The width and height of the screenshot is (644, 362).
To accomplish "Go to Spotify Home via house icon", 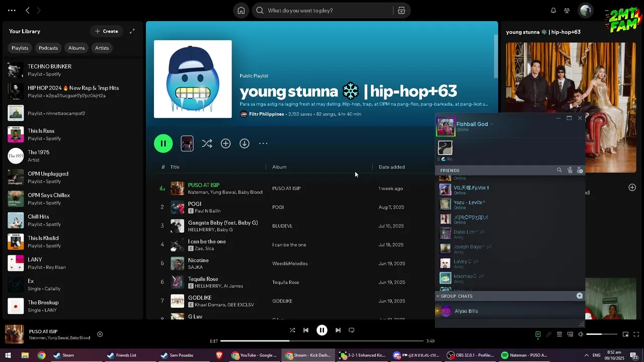I will pos(242,10).
